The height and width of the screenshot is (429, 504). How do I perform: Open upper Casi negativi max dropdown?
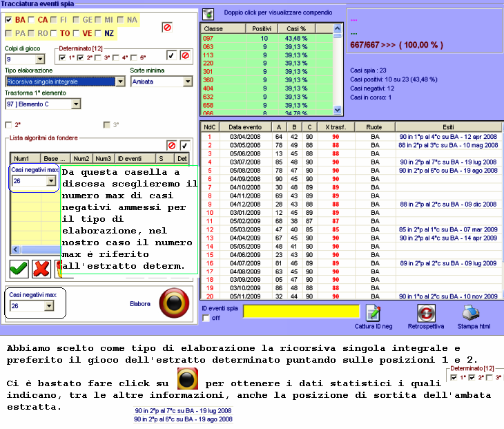(x=51, y=181)
